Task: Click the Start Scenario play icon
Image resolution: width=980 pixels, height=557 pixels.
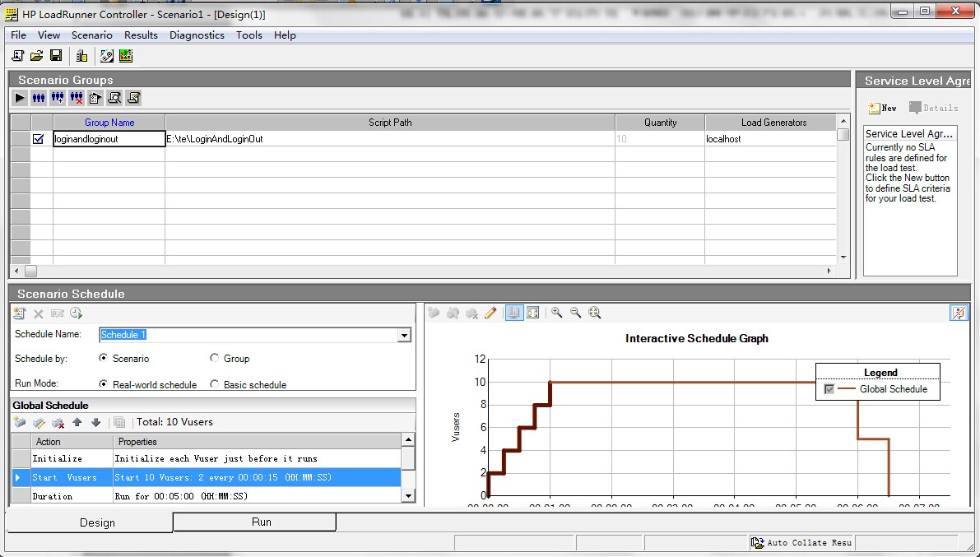Action: tap(20, 98)
